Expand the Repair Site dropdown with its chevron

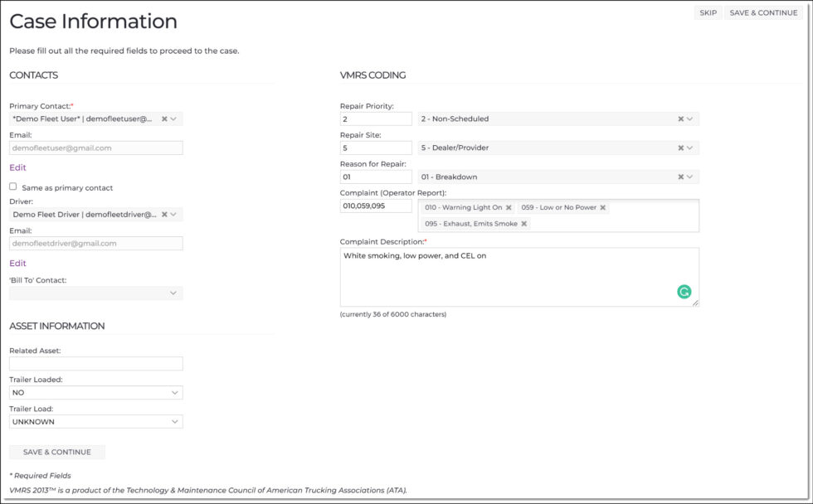(x=692, y=148)
